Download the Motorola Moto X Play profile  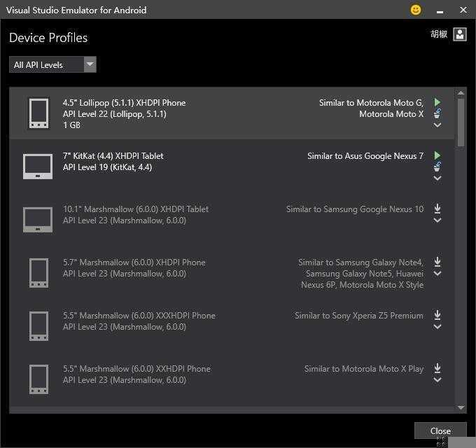coord(437,368)
